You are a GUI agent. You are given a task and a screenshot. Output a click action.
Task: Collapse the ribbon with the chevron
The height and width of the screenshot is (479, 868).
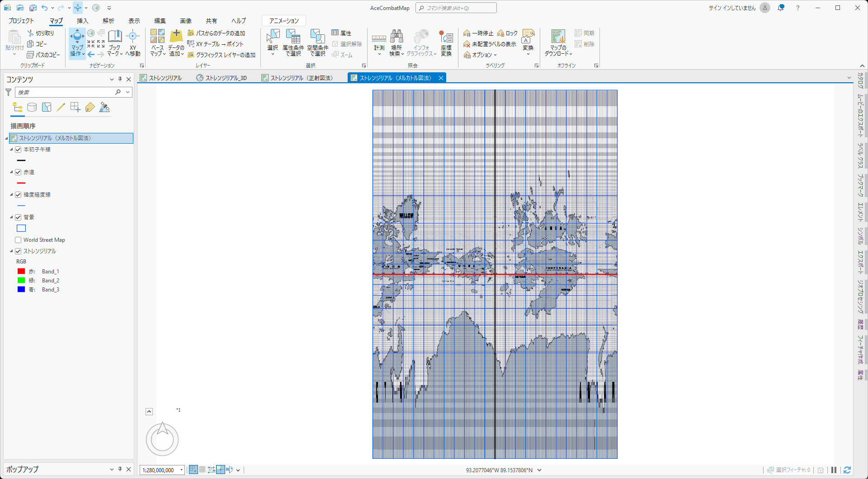(862, 66)
